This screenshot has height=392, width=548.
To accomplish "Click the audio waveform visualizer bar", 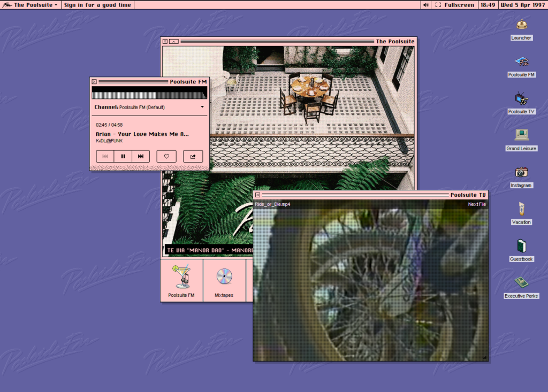I will 150,93.
